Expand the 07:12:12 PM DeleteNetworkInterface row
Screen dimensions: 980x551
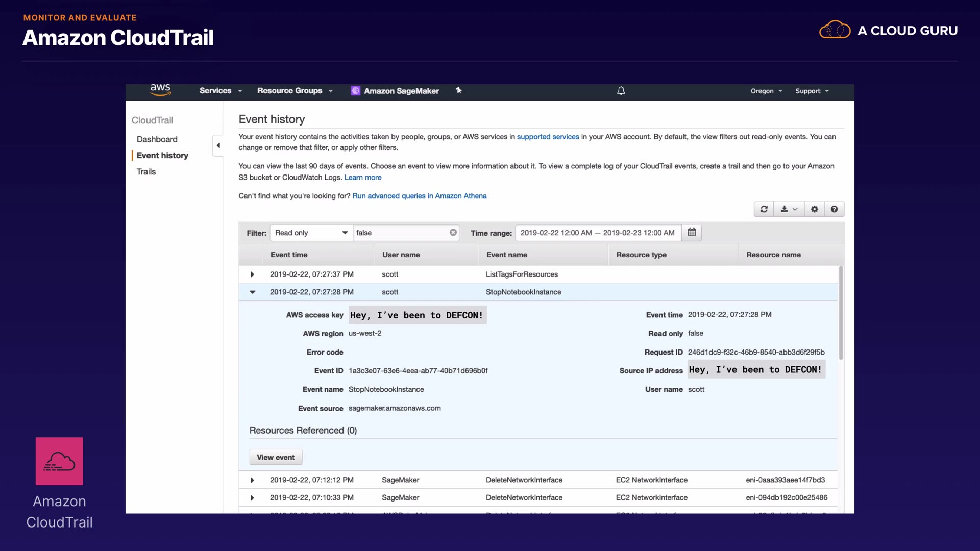[252, 480]
